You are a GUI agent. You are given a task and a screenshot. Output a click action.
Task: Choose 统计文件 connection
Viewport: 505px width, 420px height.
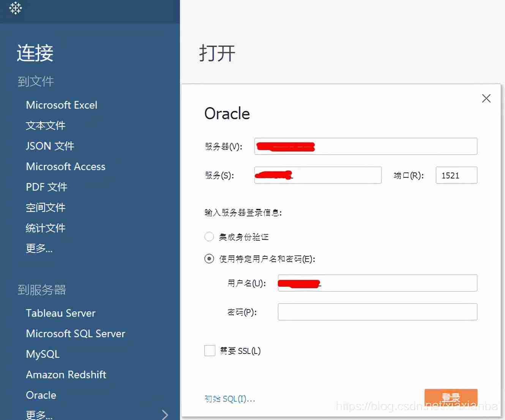point(46,228)
